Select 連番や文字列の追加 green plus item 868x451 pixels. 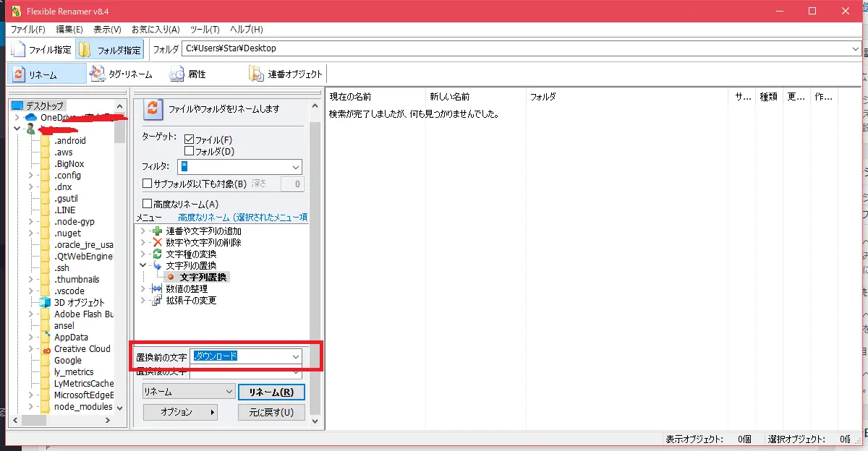point(157,231)
